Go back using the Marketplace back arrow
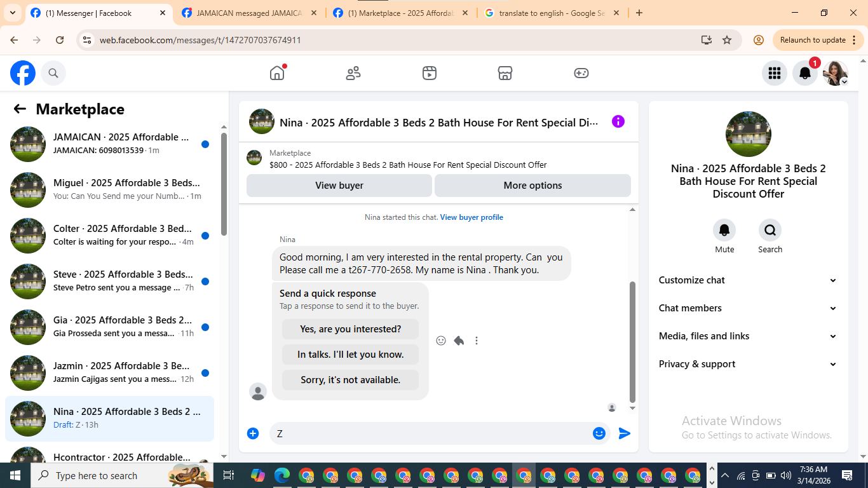868x488 pixels. pos(20,109)
